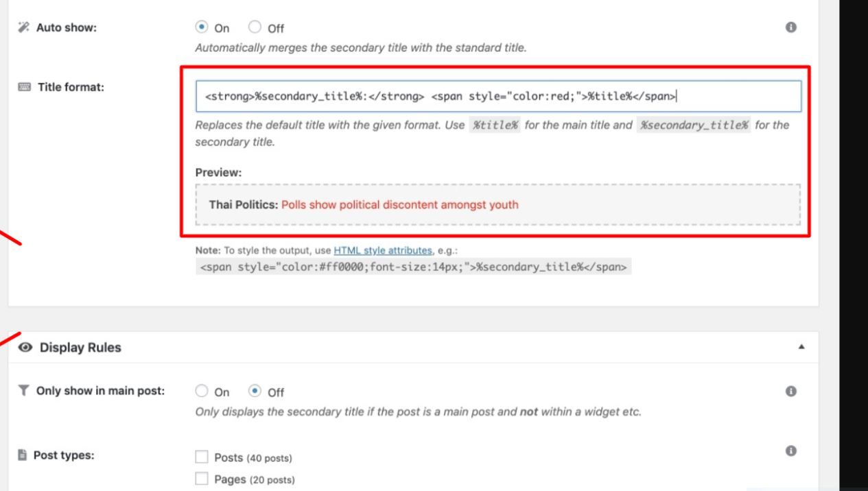Click the eye icon in Display Rules header
This screenshot has height=491, width=868.
[26, 348]
